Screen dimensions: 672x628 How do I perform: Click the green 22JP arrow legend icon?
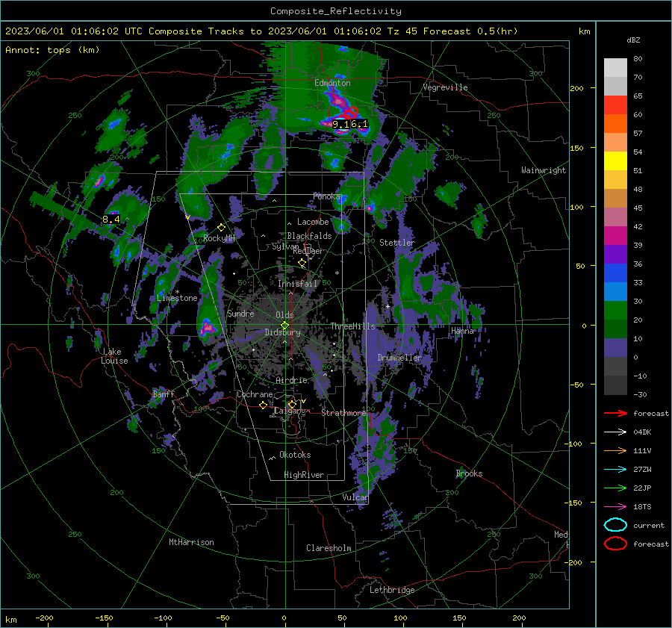click(x=615, y=488)
